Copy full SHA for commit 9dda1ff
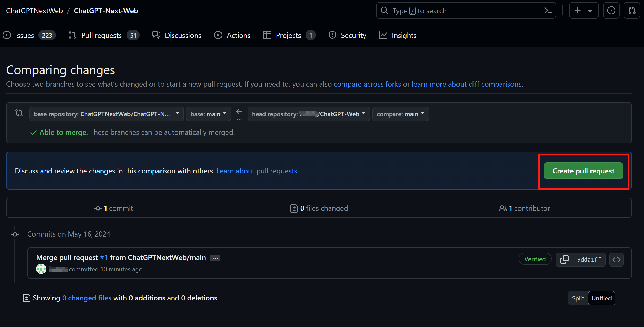The width and height of the screenshot is (644, 327). pos(564,259)
